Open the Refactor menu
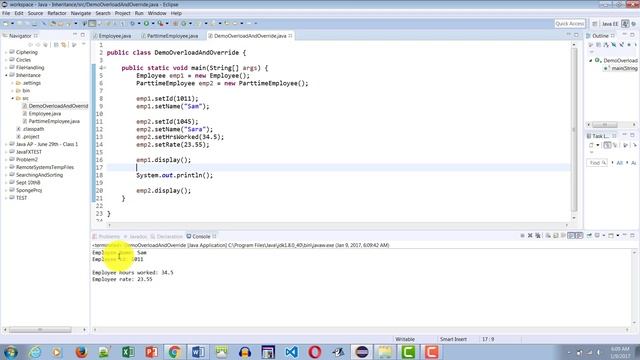The height and width of the screenshot is (360, 640). click(57, 13)
